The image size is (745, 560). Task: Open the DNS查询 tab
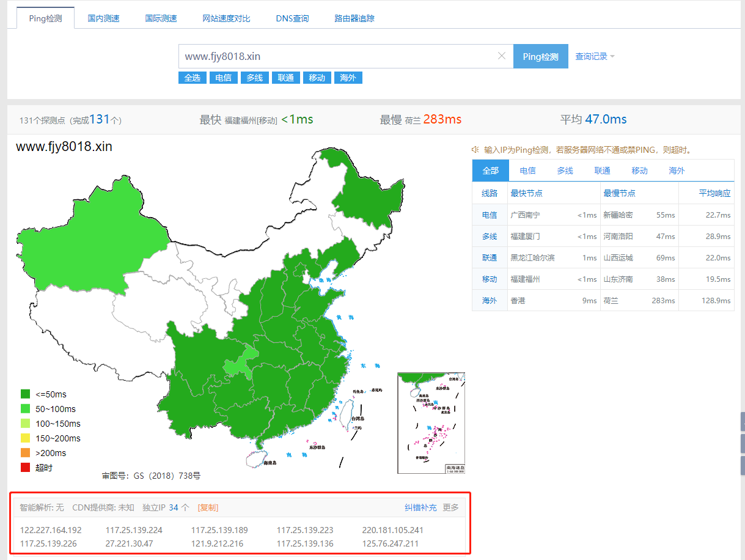[x=292, y=18]
